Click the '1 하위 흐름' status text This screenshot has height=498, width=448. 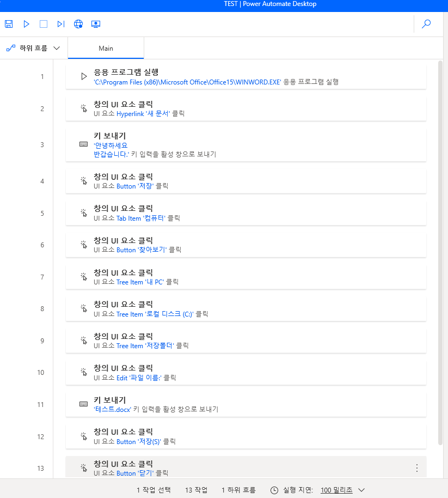tap(238, 490)
